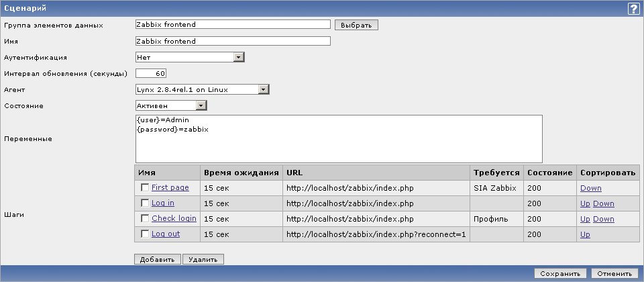Tick the Log out step checkbox
The image size is (644, 282).
[x=145, y=234]
